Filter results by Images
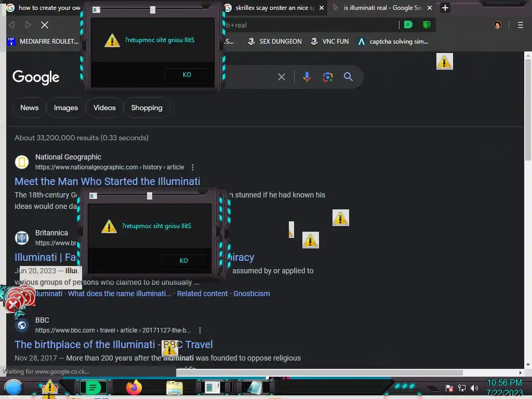Viewport: 532px width, 399px height. [x=66, y=108]
